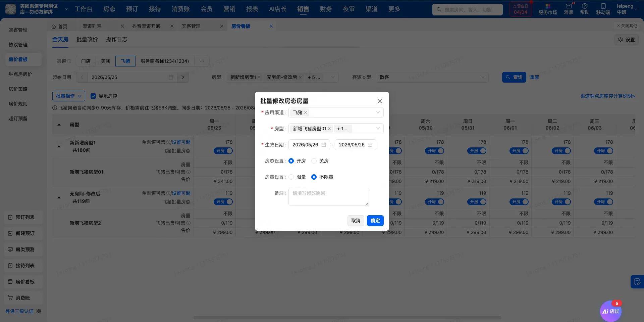Expand the 房型 dropdown in dialog
Viewport: 644px width, 322px height.
(x=378, y=129)
